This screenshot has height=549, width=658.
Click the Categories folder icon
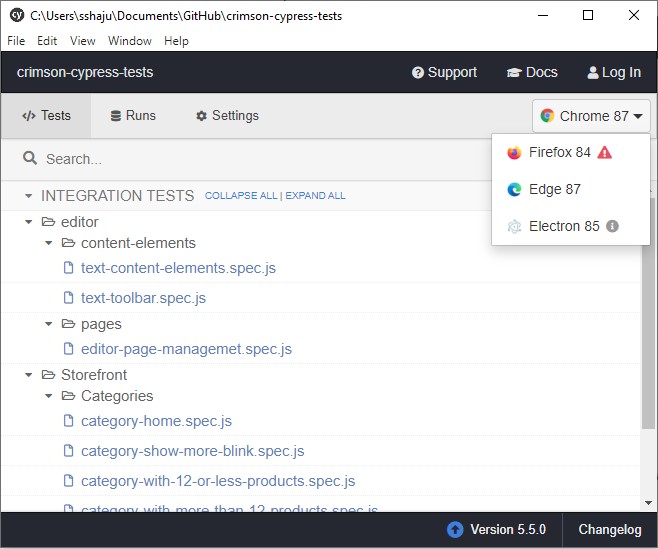tap(68, 395)
